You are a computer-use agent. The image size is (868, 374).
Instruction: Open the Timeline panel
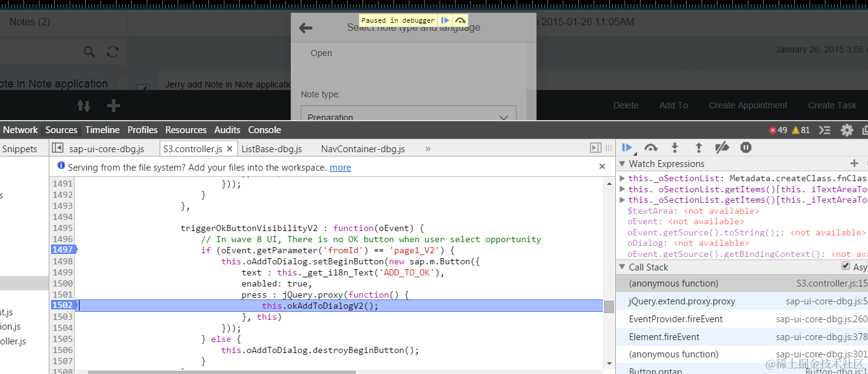click(x=102, y=130)
